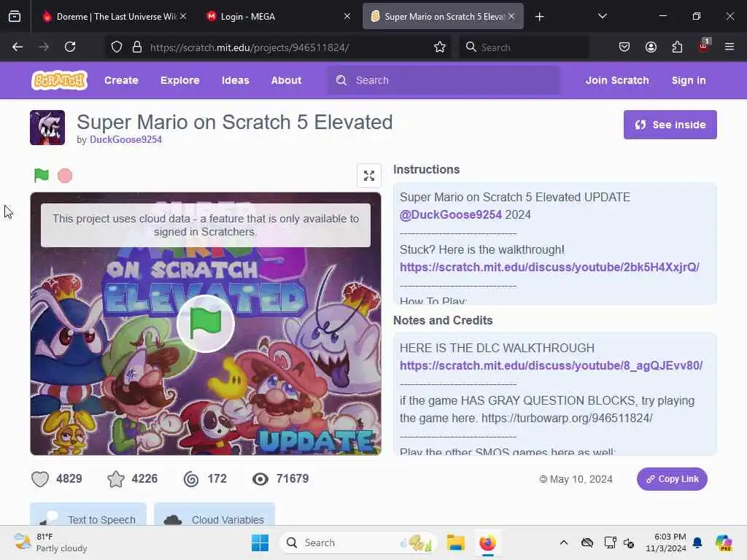The width and height of the screenshot is (747, 560).
Task: Click Sign in on the navbar
Action: coord(689,80)
